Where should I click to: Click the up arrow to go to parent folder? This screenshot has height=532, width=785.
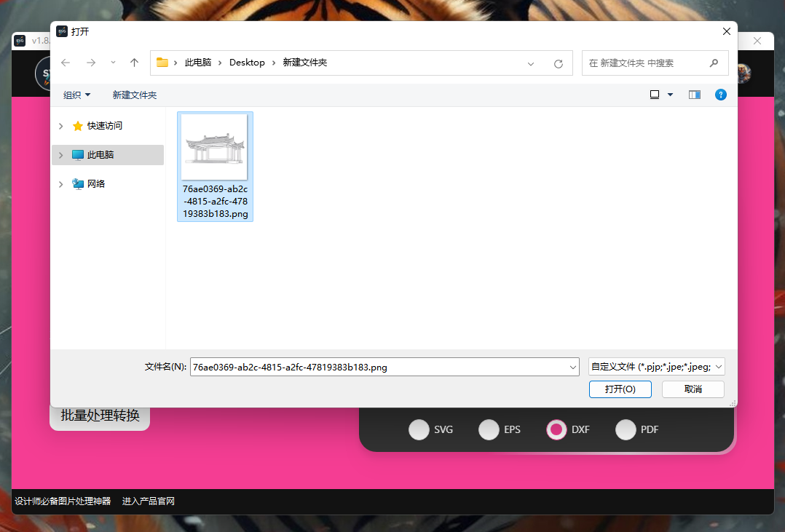[x=135, y=63]
